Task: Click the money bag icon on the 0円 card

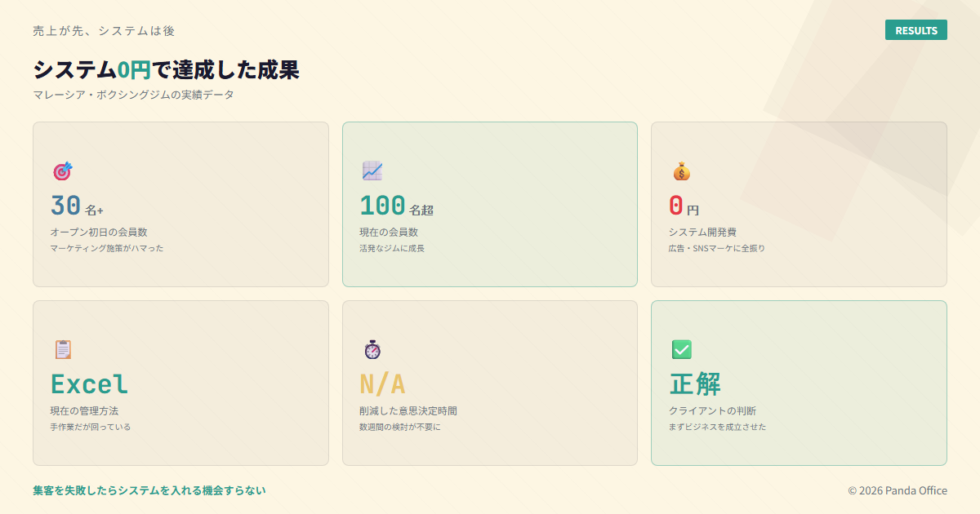Action: click(679, 170)
